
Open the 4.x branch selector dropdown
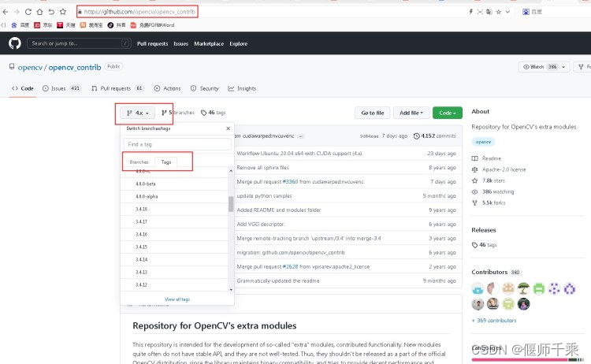point(137,113)
